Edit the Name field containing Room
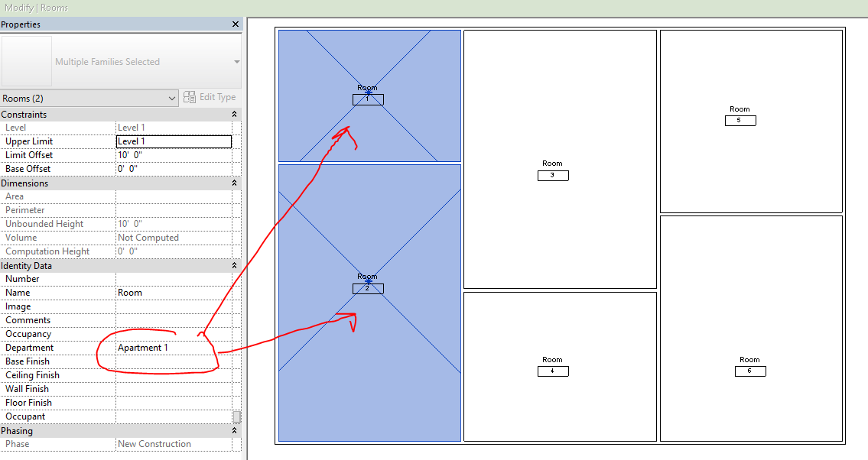This screenshot has width=868, height=460. click(x=173, y=292)
